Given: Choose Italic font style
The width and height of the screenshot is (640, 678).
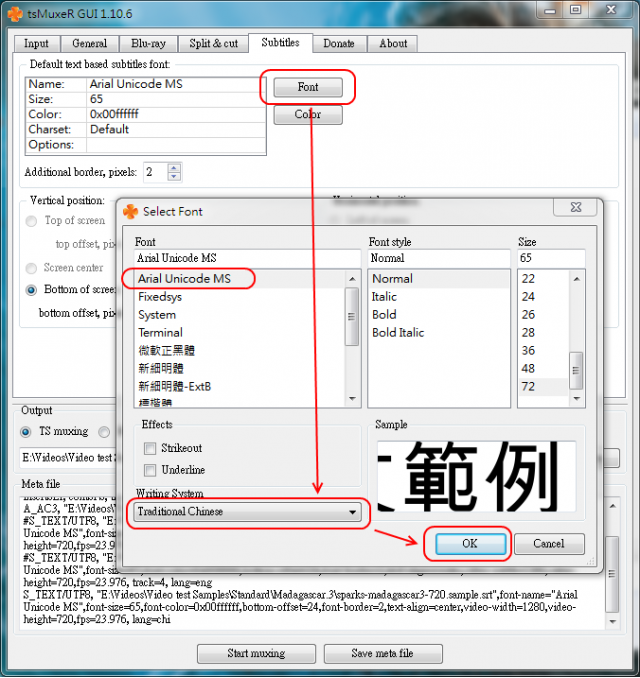Looking at the screenshot, I should tap(439, 297).
